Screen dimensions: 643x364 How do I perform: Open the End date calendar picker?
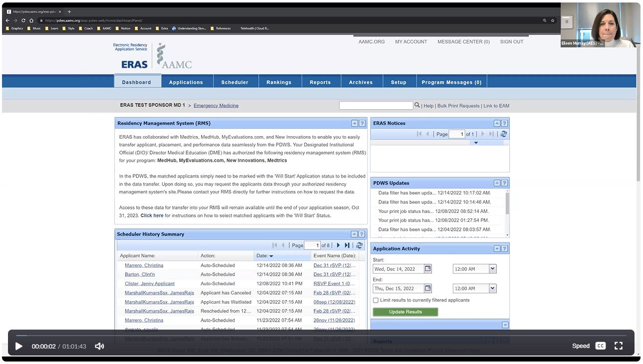(428, 288)
